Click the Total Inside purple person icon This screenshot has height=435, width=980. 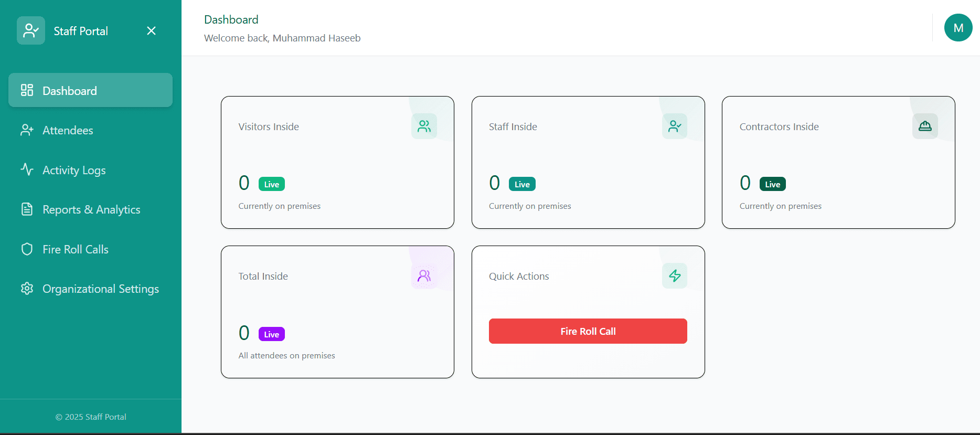click(x=424, y=275)
